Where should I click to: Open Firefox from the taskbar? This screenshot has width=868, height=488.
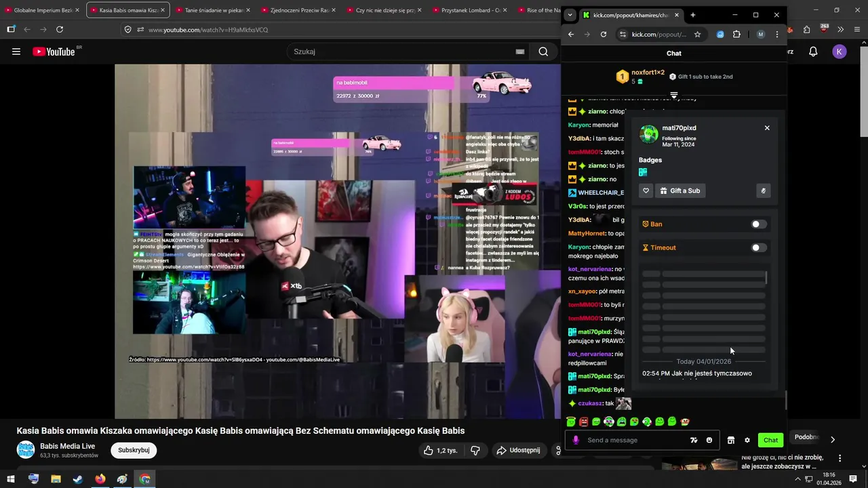point(100,479)
